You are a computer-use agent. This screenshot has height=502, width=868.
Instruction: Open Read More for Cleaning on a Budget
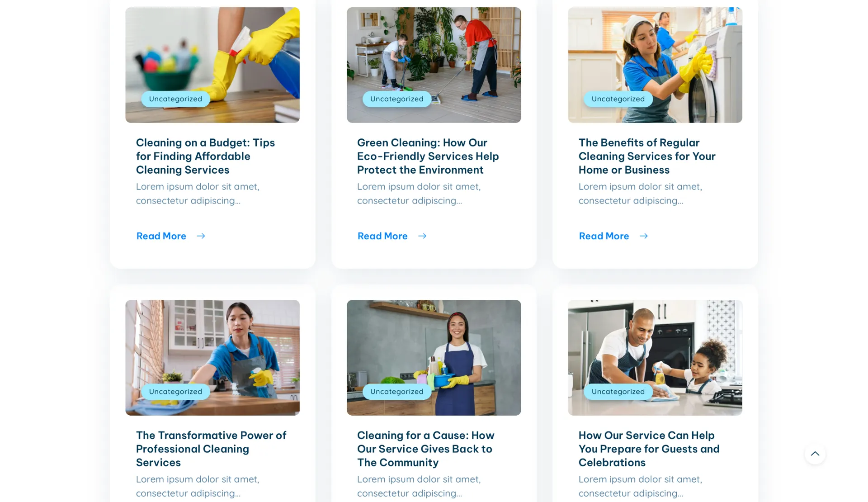(x=161, y=236)
